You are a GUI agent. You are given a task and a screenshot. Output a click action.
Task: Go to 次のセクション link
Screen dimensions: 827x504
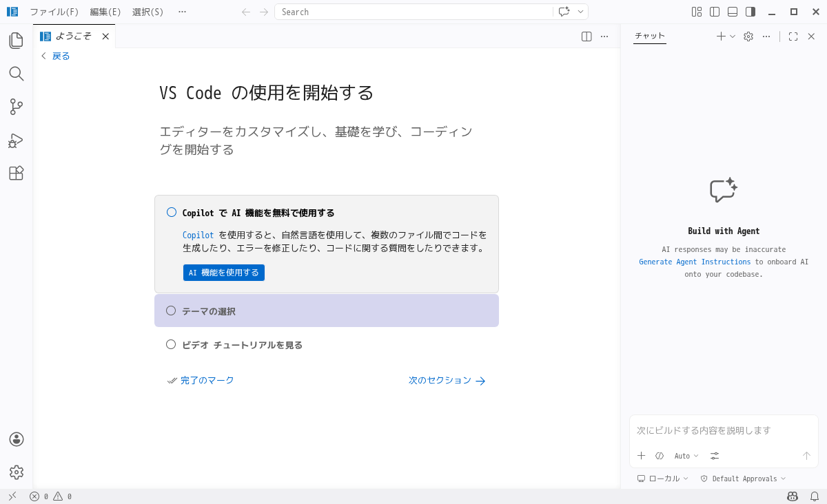pos(447,380)
